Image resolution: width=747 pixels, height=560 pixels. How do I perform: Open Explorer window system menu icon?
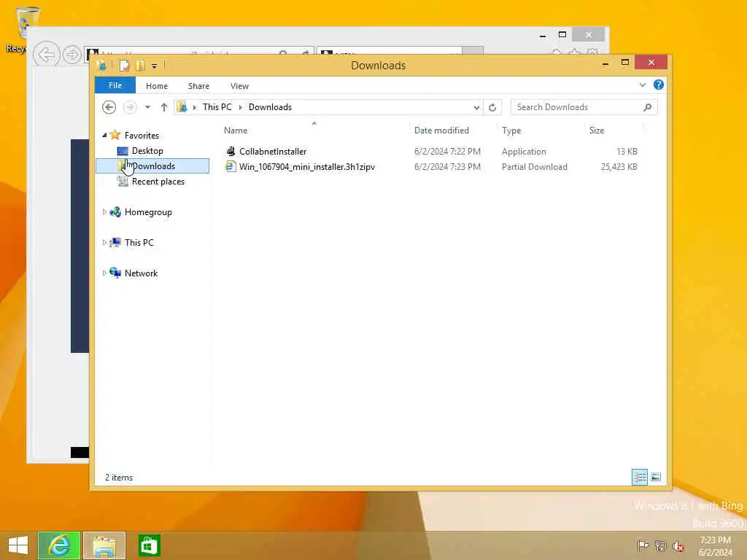click(101, 66)
